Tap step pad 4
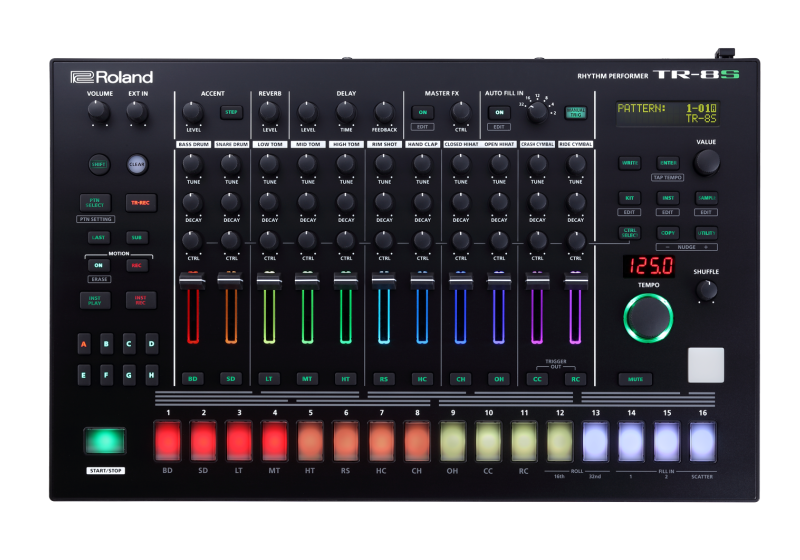 pos(274,441)
